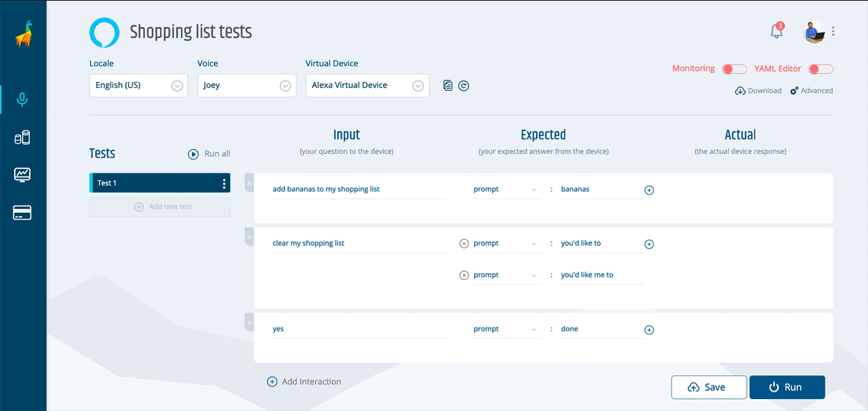Toggle the Monitoring switch

[x=735, y=68]
